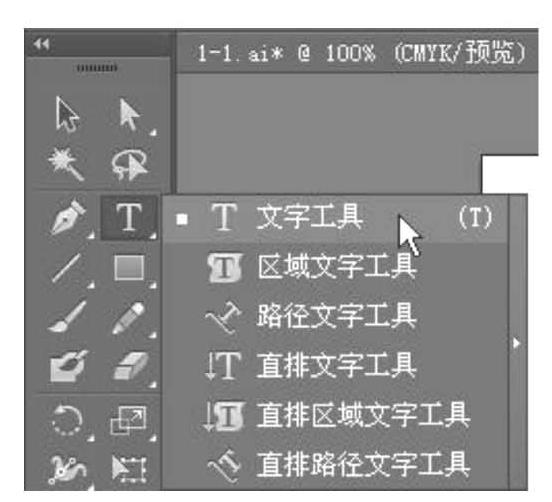The width and height of the screenshot is (552, 502).
Task: Select the Direct Selection tool
Action: tap(130, 114)
